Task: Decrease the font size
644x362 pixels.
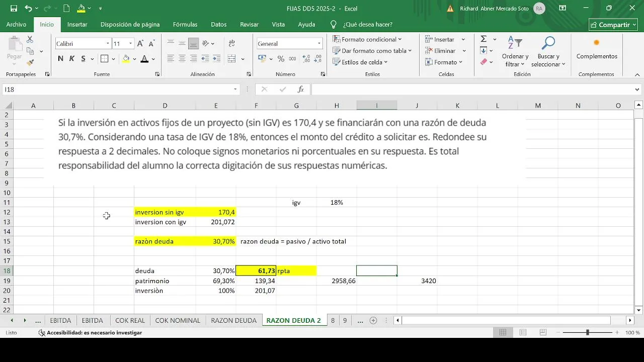Action: click(152, 44)
